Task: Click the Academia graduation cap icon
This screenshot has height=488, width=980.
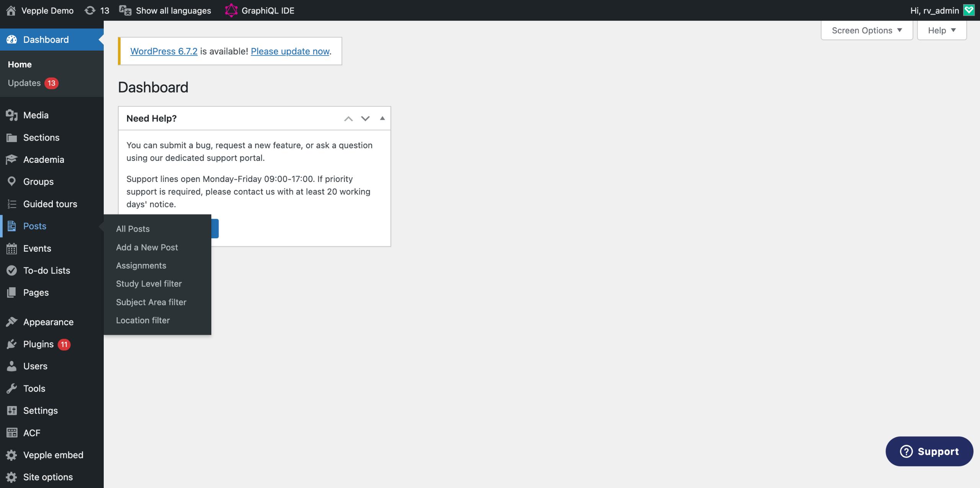Action: click(11, 159)
